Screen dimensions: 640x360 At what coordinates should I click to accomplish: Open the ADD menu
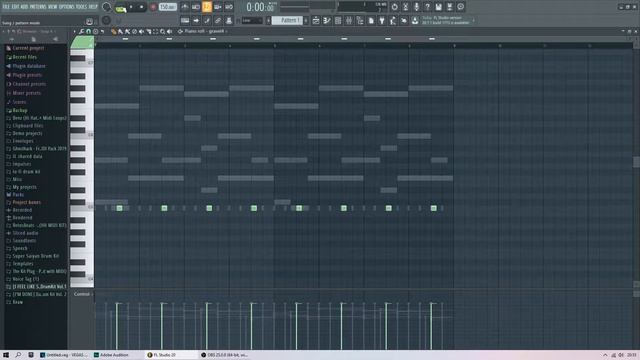[24, 7]
